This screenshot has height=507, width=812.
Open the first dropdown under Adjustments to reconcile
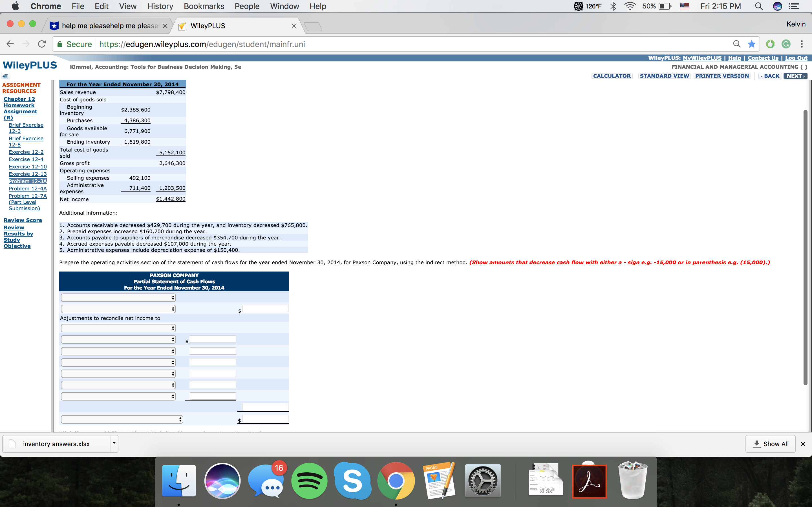pos(118,328)
